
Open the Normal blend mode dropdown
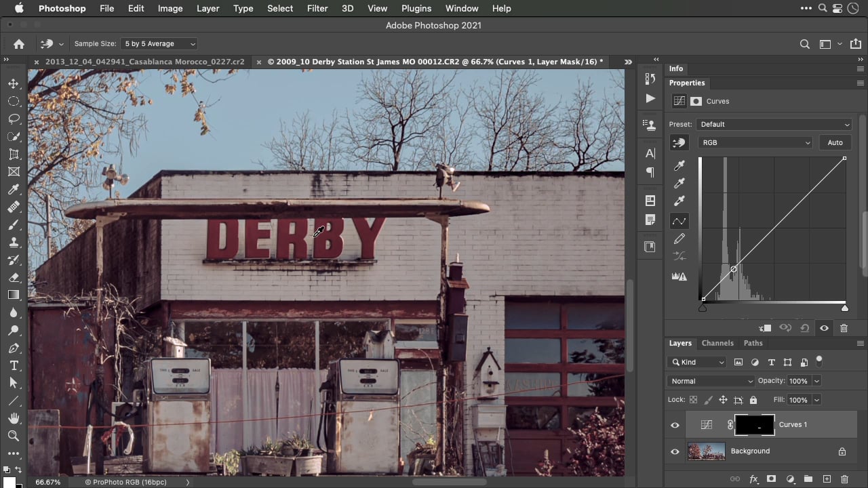click(x=711, y=381)
